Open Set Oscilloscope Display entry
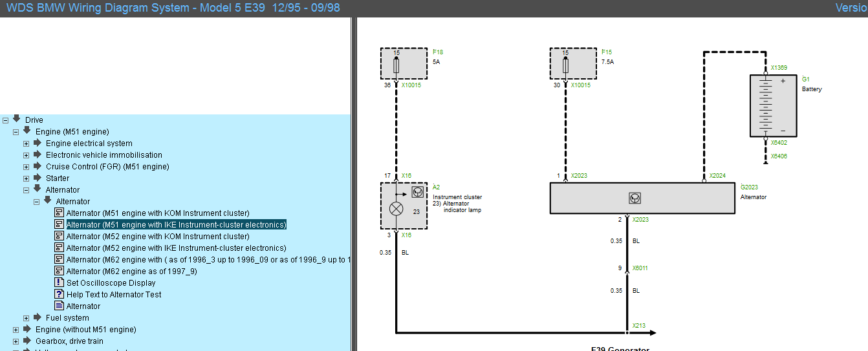This screenshot has width=868, height=351. pos(111,282)
